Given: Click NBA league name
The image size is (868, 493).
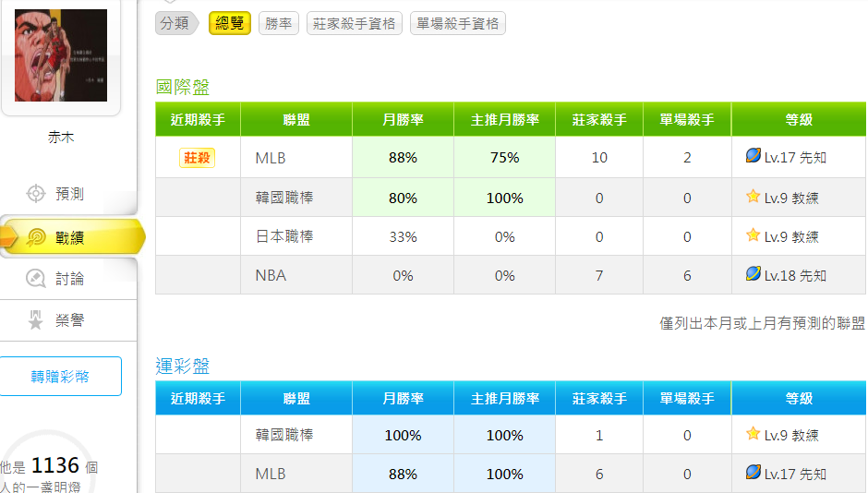Looking at the screenshot, I should pyautogui.click(x=271, y=275).
